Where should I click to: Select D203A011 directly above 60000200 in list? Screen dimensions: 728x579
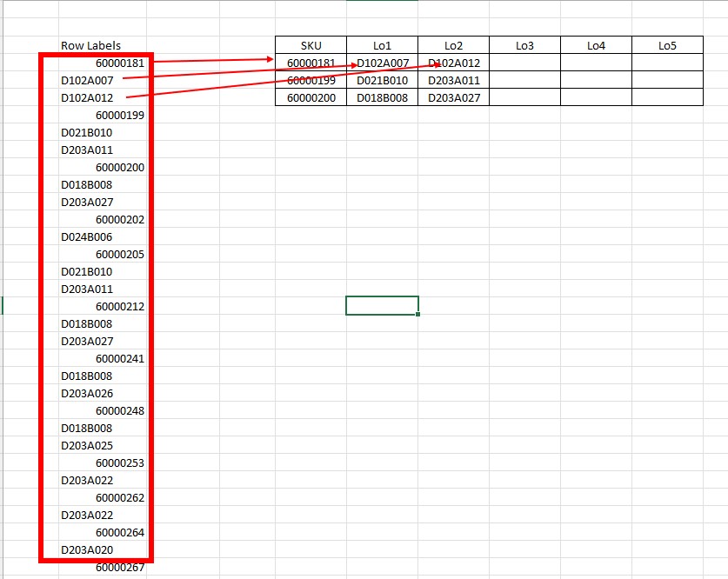[102, 150]
